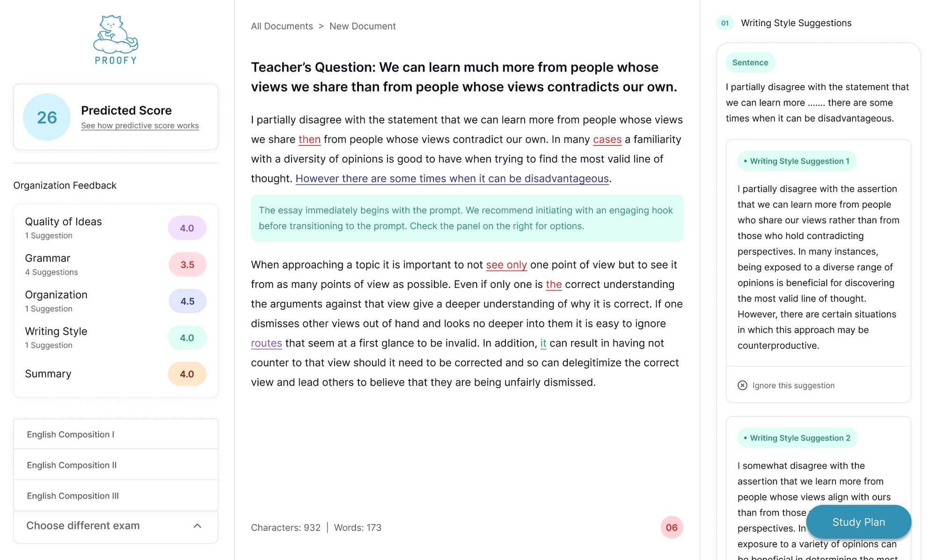Select English Composition I exam option
Viewport: 936px width, 560px height.
point(70,434)
